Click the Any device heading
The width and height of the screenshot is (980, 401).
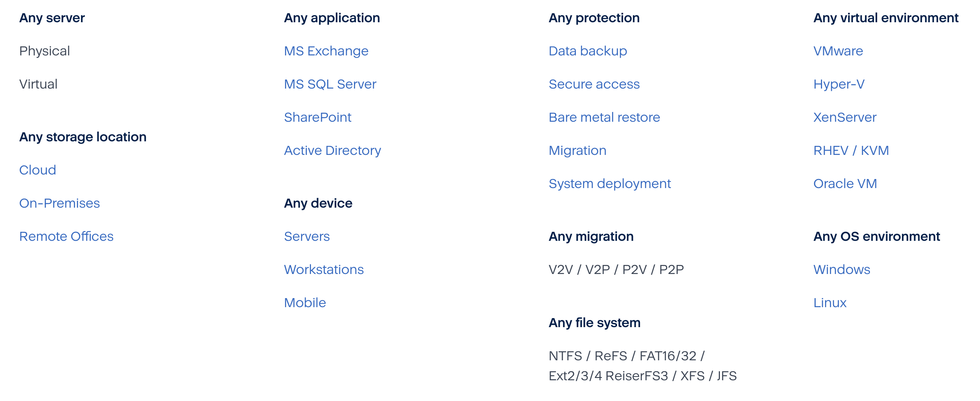coord(318,204)
